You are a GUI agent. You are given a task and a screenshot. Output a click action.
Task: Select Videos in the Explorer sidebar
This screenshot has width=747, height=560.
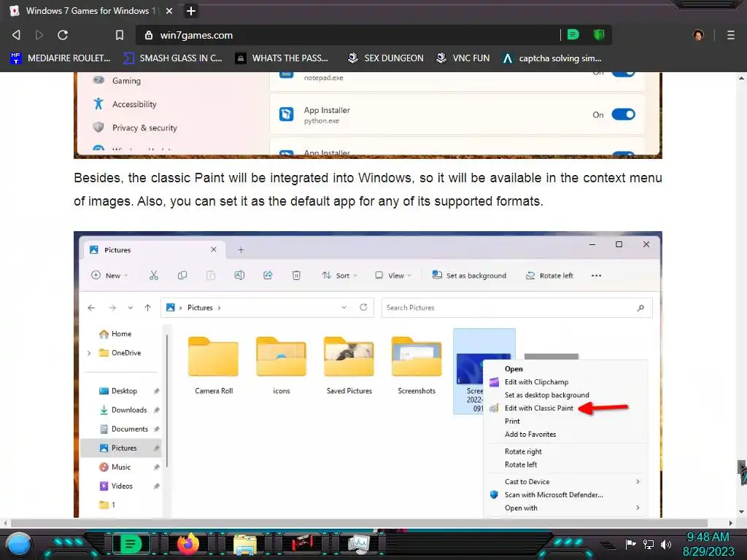point(116,486)
